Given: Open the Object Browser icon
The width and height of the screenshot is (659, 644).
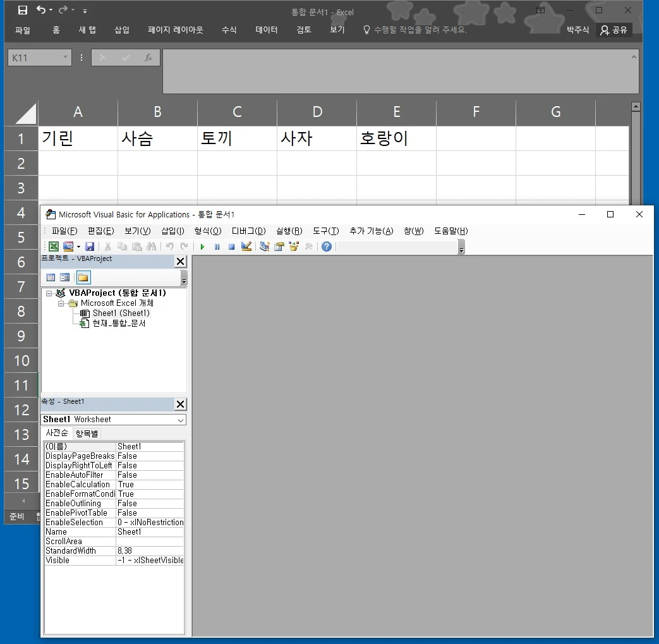Looking at the screenshot, I should 294,246.
